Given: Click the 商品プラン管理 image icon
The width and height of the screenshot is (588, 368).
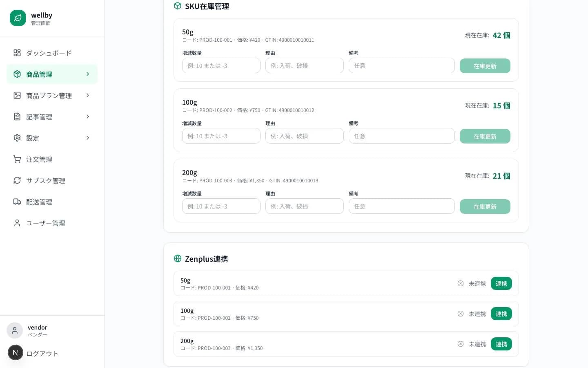Looking at the screenshot, I should click(x=17, y=95).
